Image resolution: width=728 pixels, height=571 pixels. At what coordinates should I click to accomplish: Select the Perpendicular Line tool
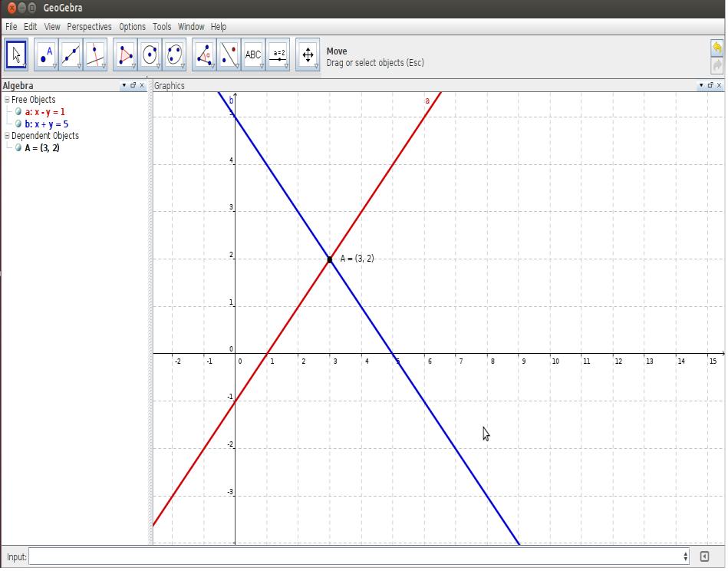[x=95, y=54]
